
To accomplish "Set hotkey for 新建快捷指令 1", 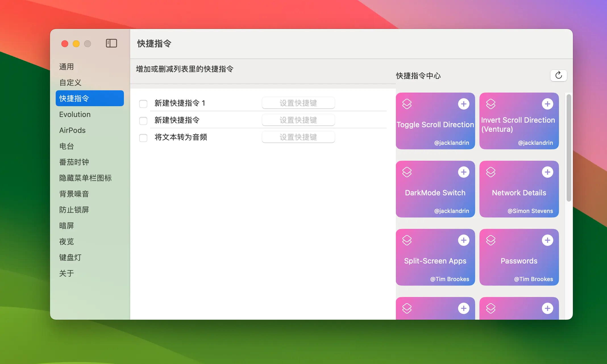I will click(298, 103).
